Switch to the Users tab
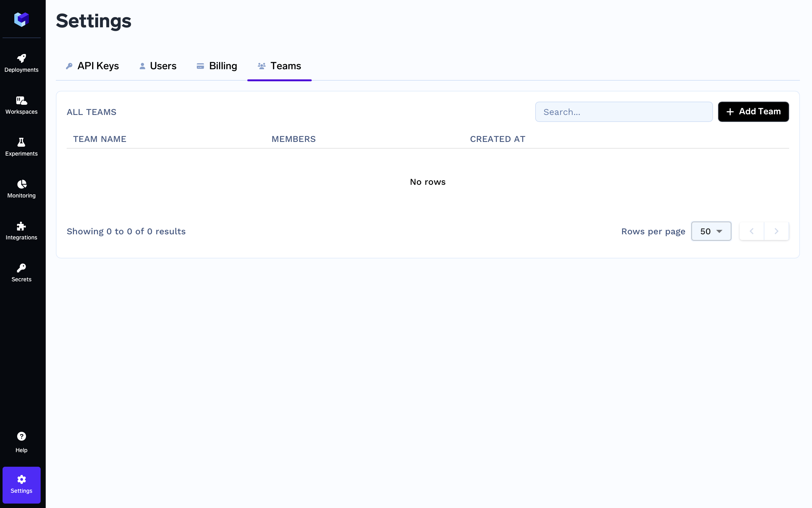This screenshot has height=508, width=812. click(158, 66)
